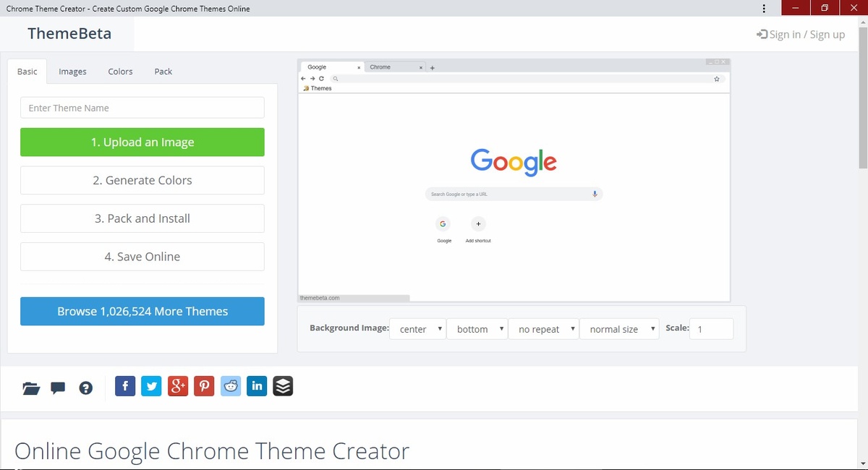Viewport: 868px width, 470px height.
Task: Click the preview microphone icon
Action: tap(595, 194)
